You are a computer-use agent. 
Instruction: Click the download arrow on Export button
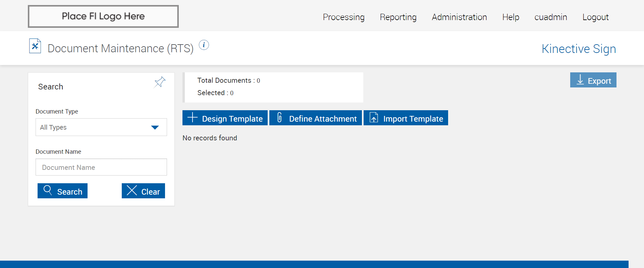point(580,80)
